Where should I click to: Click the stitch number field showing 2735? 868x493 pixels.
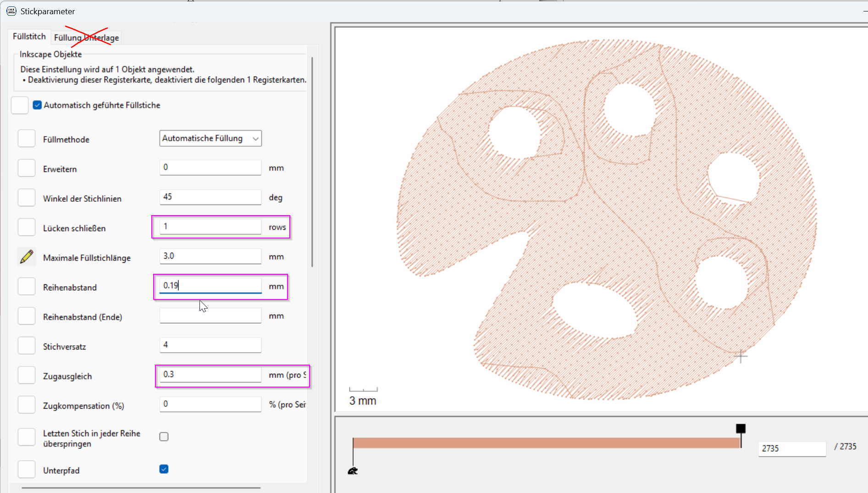tap(791, 448)
